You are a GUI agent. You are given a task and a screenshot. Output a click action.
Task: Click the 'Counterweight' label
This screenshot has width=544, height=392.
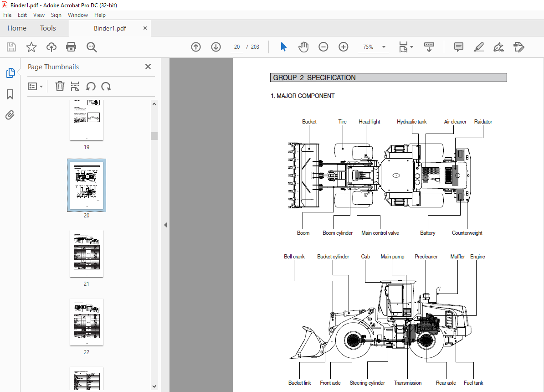click(467, 233)
